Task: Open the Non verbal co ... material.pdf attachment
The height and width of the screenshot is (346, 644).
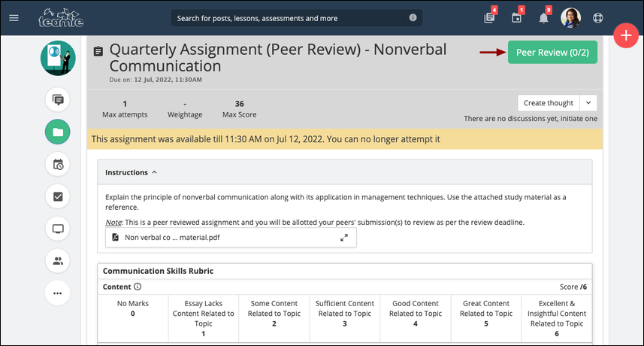Action: pyautogui.click(x=231, y=238)
